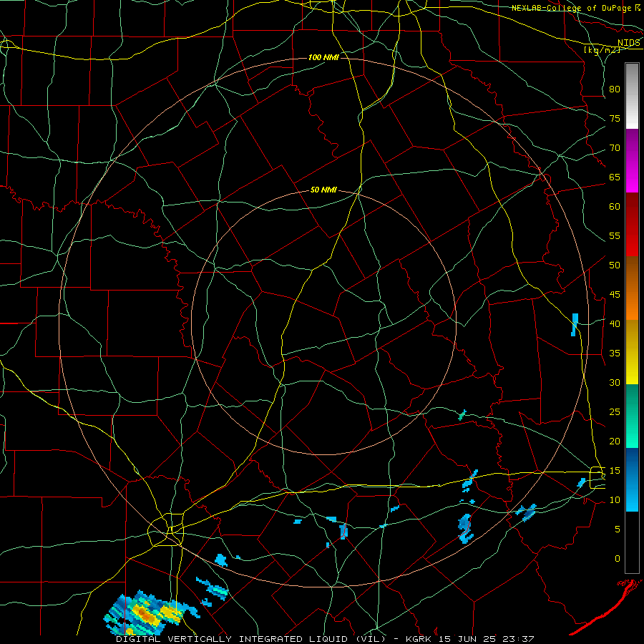Image resolution: width=644 pixels, height=644 pixels.
Task: Click the red segment of the legend bar
Action: (x=632, y=225)
